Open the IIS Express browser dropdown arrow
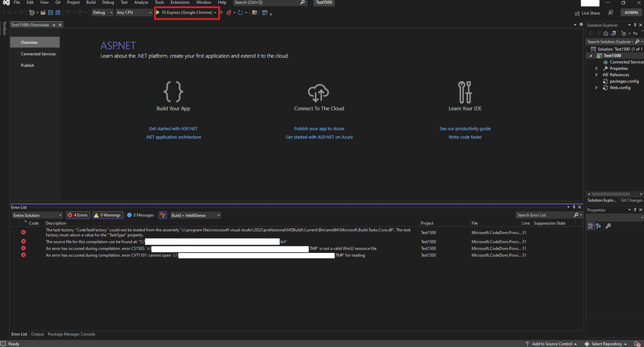644x347 pixels. pos(215,12)
